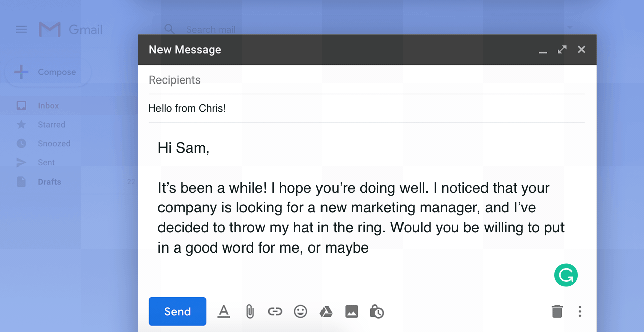Toggle full-screen for New Message window

562,50
